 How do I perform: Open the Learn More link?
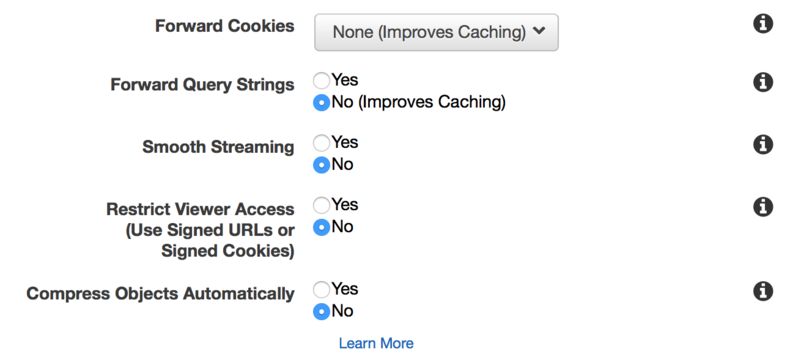point(376,343)
